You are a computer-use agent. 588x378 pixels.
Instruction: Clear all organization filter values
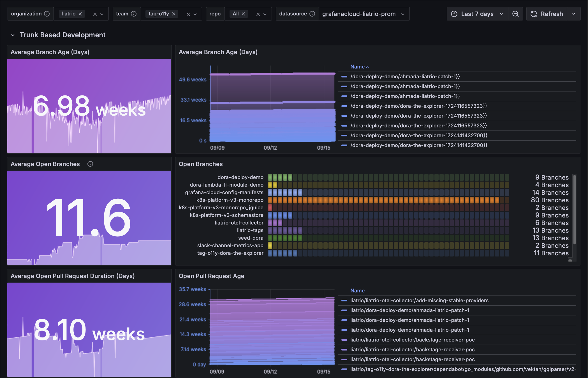pyautogui.click(x=95, y=14)
